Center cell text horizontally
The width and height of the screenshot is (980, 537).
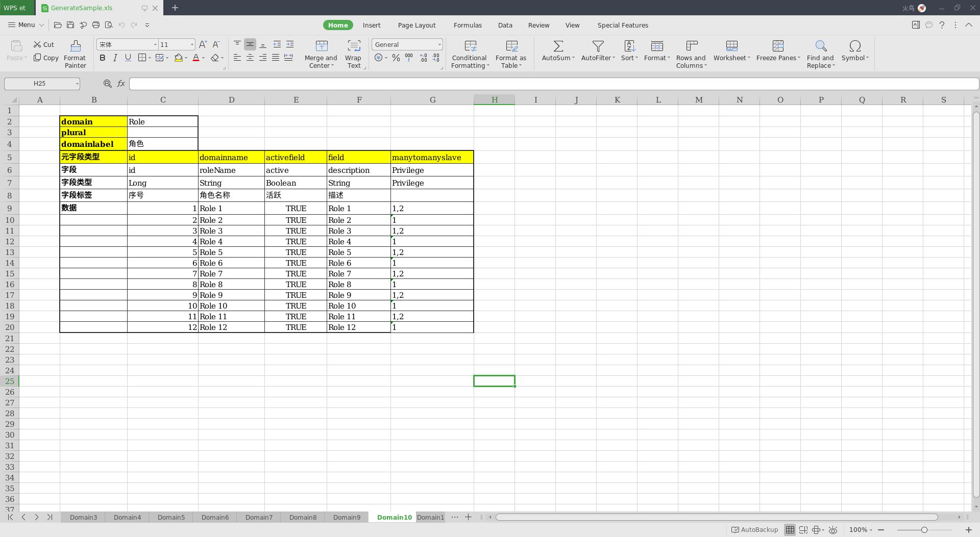click(250, 58)
